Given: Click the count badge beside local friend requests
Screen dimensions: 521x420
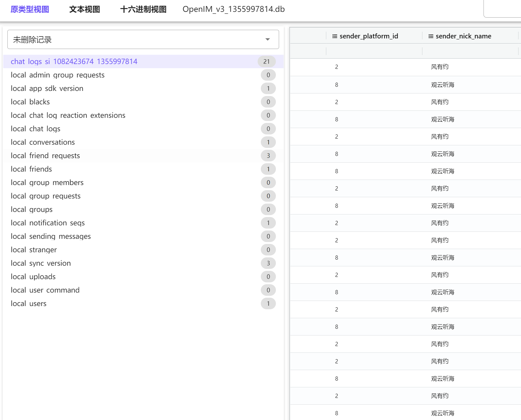Looking at the screenshot, I should tap(268, 156).
